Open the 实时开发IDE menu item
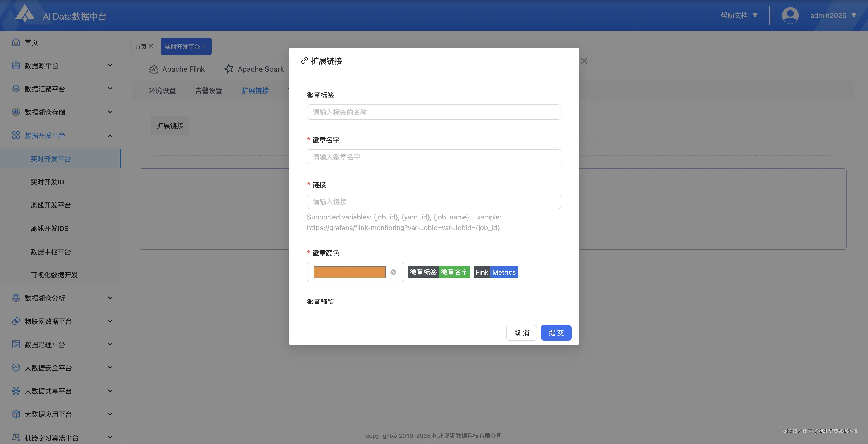868x444 pixels. 49,182
